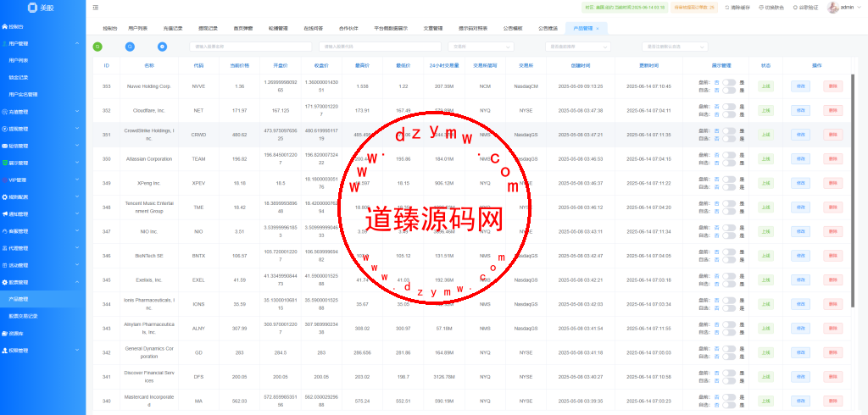868x415 pixels.
Task: Click 修改 button for Nuvve Holding Corp.
Action: (800, 86)
